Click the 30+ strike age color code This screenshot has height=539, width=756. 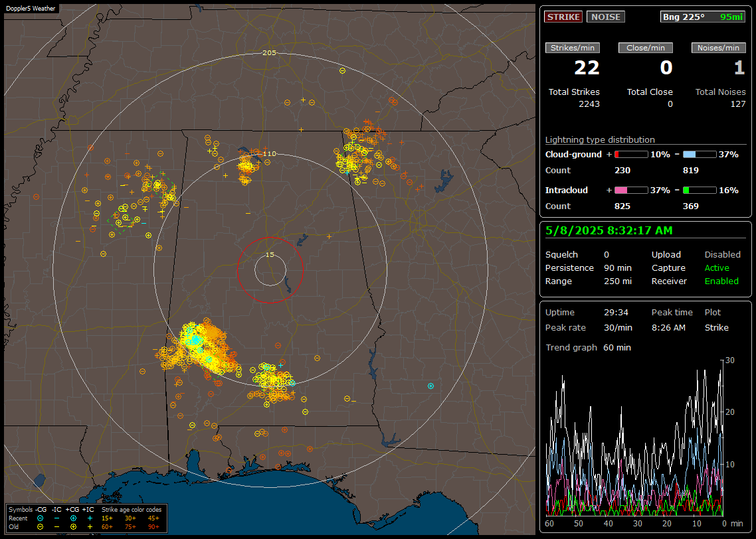[130, 518]
